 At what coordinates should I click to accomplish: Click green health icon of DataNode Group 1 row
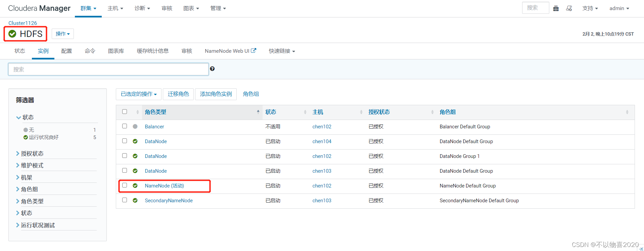(135, 156)
